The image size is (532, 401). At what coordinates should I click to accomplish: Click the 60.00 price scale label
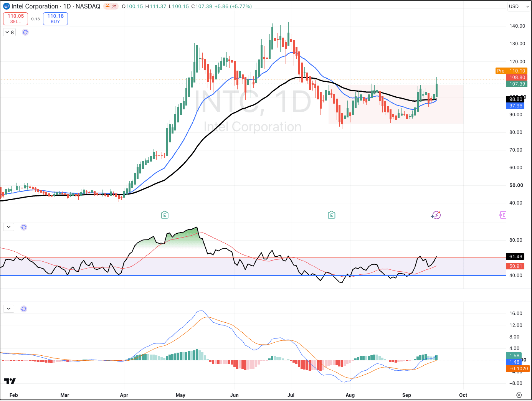(516, 168)
